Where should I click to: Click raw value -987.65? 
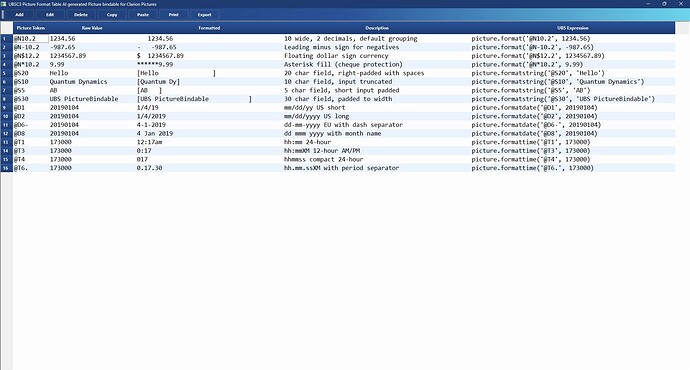(x=62, y=47)
